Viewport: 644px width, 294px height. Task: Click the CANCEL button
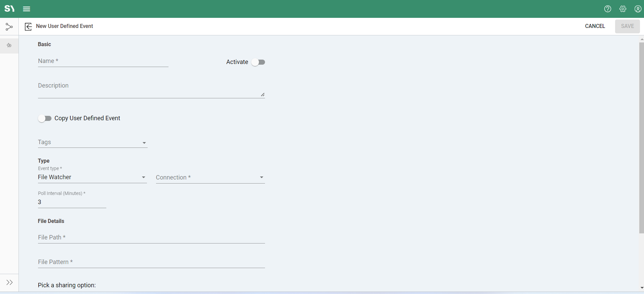coord(595,26)
